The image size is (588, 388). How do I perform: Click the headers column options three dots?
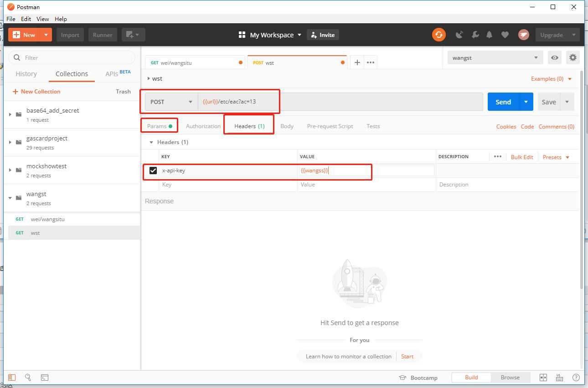[498, 156]
